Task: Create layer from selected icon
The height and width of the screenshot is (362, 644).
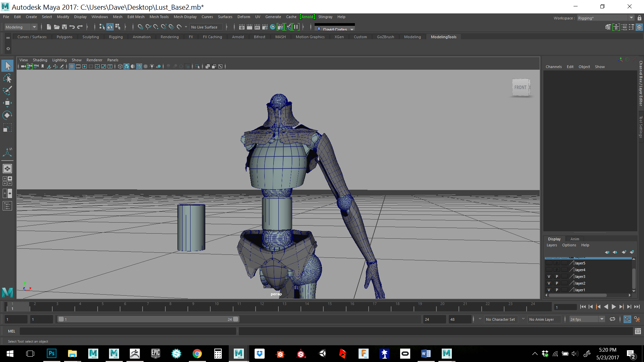Action: 632,252
